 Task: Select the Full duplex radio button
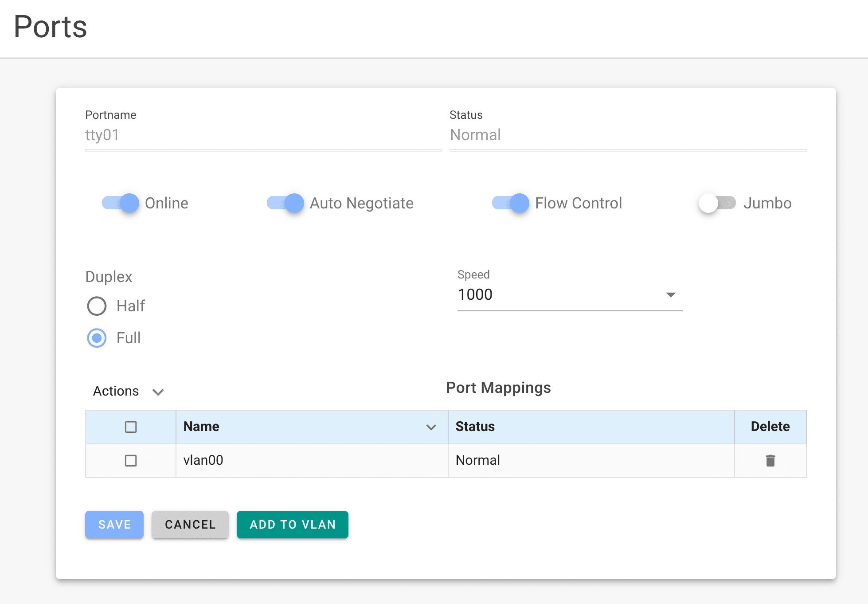click(97, 338)
